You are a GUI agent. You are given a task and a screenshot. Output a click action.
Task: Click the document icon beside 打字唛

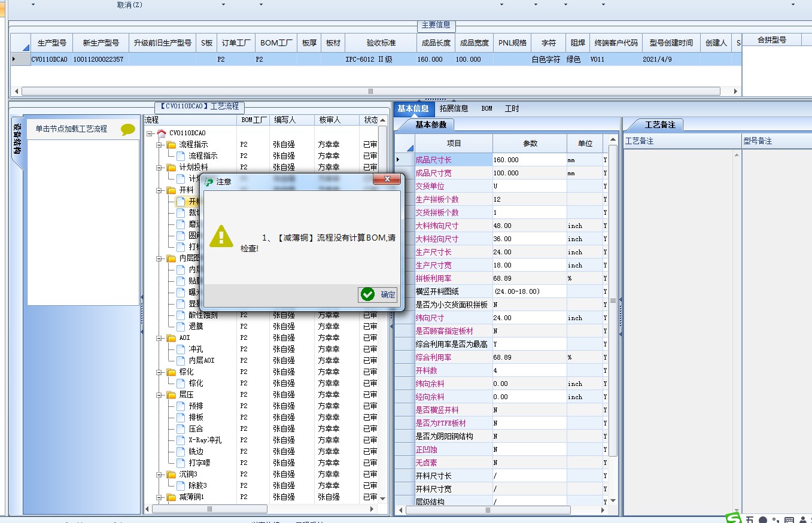[181, 463]
